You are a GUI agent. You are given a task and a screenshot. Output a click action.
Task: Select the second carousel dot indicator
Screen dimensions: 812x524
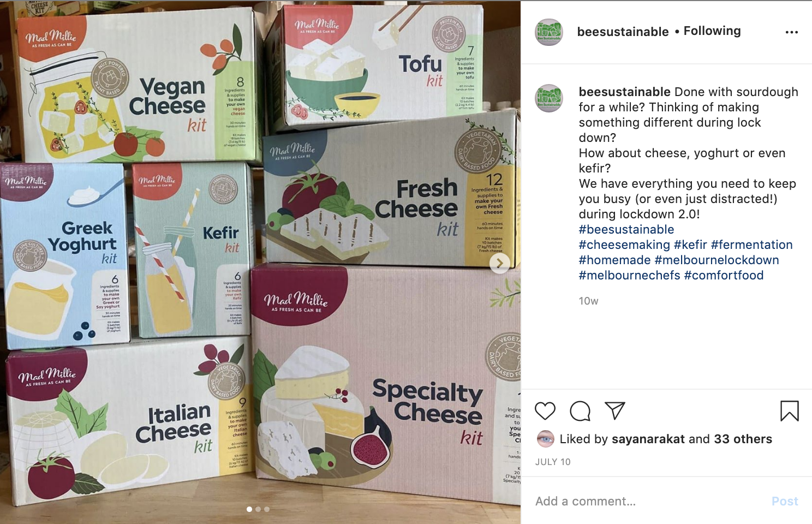tap(258, 509)
